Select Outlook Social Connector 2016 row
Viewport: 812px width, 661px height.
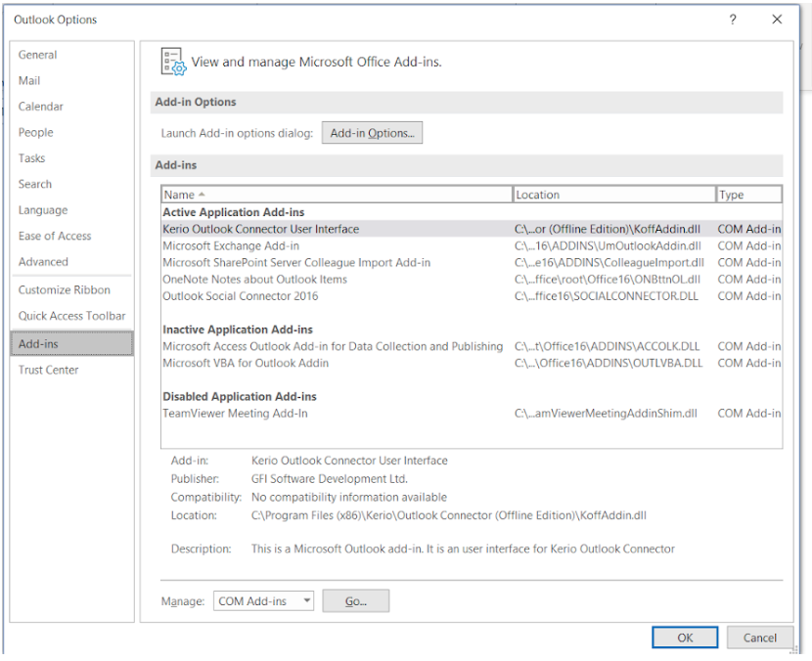pos(240,296)
